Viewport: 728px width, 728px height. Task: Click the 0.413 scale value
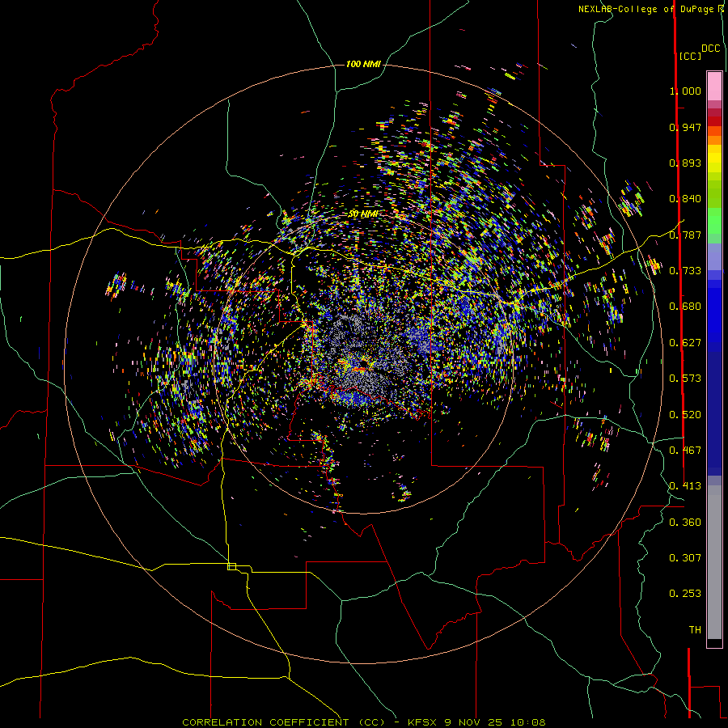tap(685, 486)
